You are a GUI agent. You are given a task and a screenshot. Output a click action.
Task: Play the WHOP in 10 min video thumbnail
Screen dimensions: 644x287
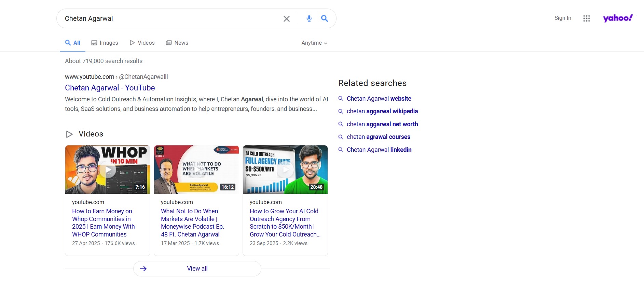pos(108,170)
